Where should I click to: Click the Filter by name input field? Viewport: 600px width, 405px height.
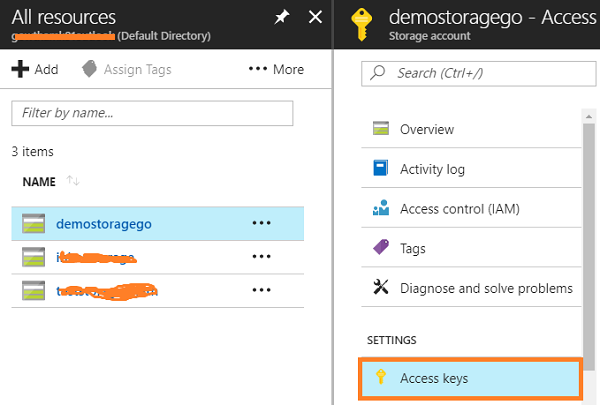point(151,113)
